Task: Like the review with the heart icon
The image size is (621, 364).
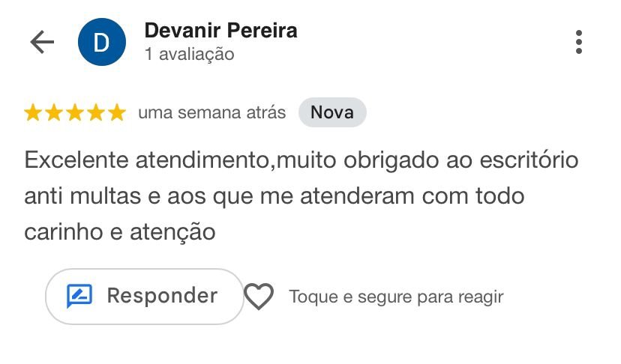Action: [x=259, y=297]
